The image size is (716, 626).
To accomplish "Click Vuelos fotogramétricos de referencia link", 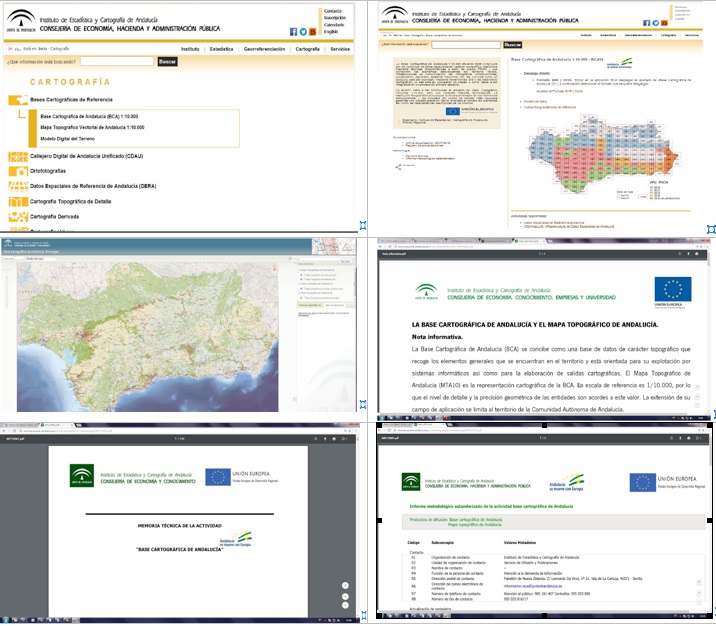I will pos(550,107).
